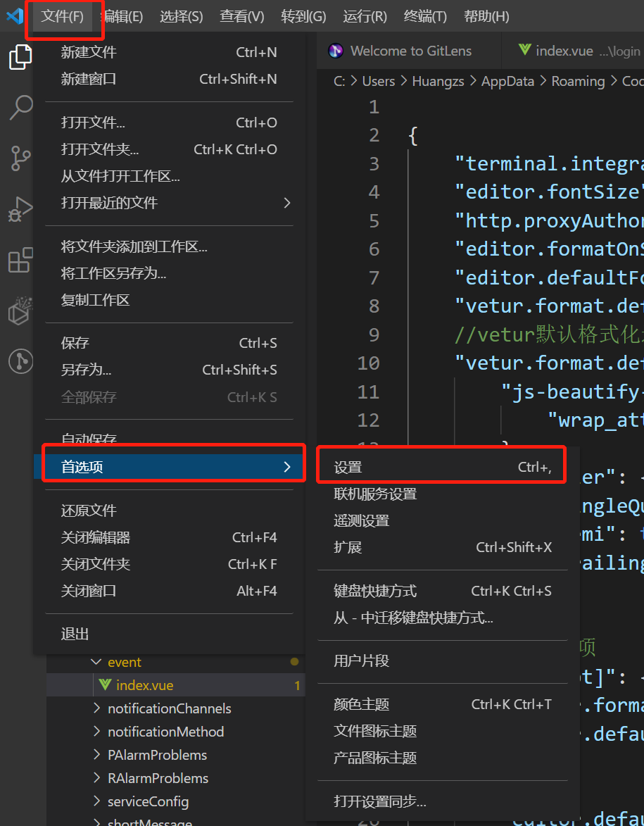Choose 扩展 in the preferences submenu
The width and height of the screenshot is (644, 826).
[x=443, y=547]
